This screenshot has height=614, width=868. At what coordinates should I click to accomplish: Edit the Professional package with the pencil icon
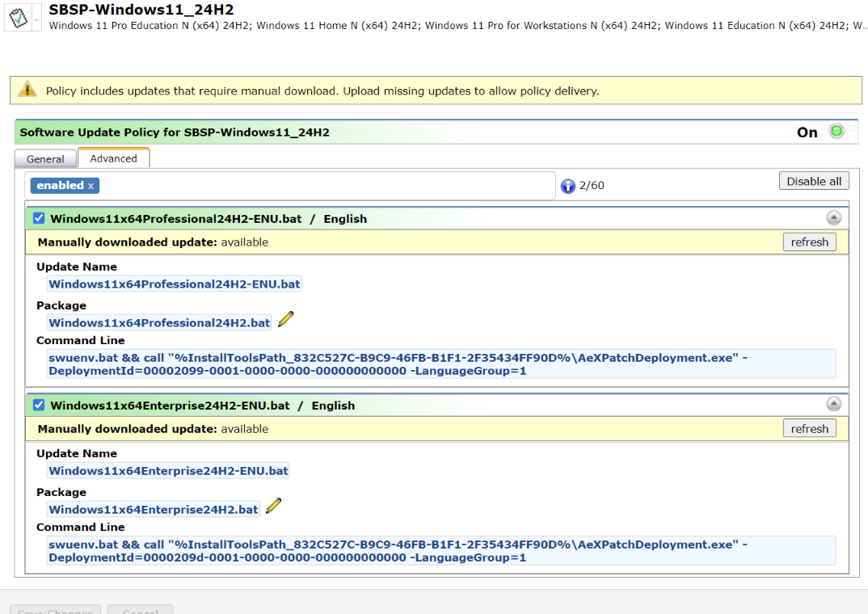pyautogui.click(x=285, y=319)
